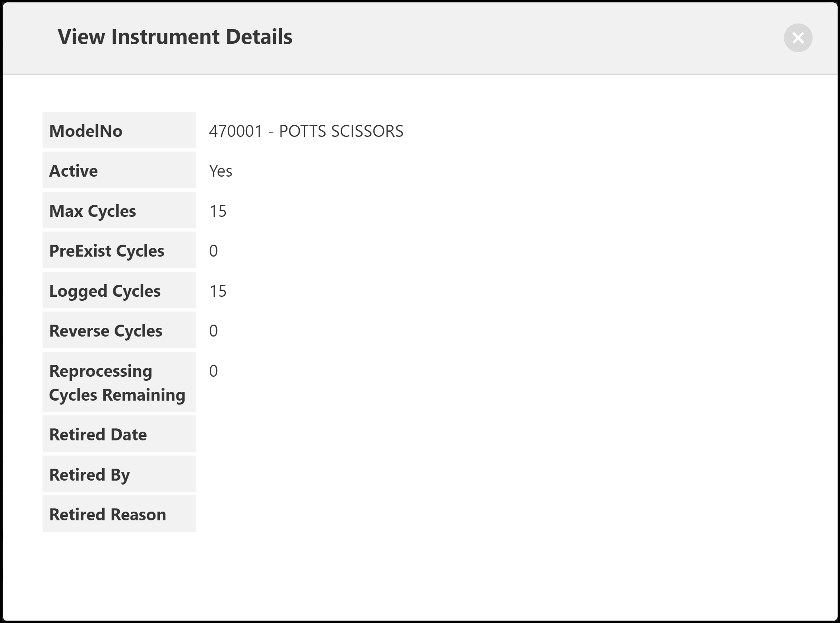Select the Reprocessing Cycles Remaining label
840x623 pixels.
point(117,383)
